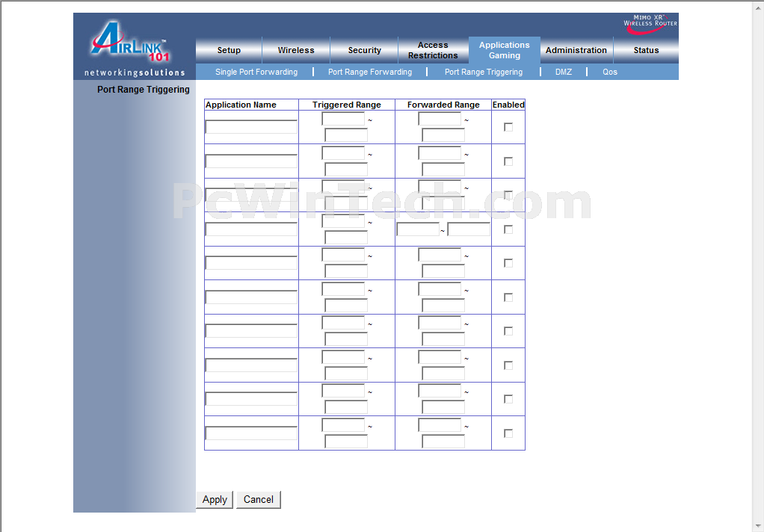The height and width of the screenshot is (532, 764).
Task: Focus second row Application Name field
Action: (251, 161)
